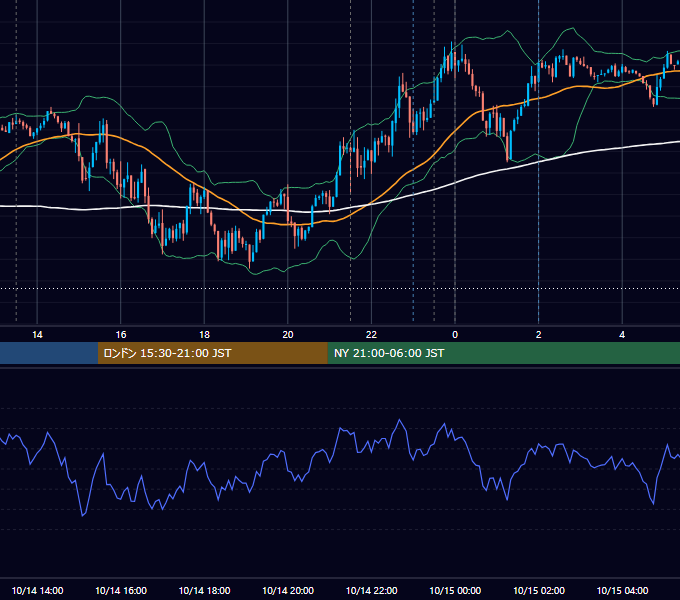This screenshot has height=600, width=680.
Task: Click the 22 hour label on price chart axis
Action: 371,335
